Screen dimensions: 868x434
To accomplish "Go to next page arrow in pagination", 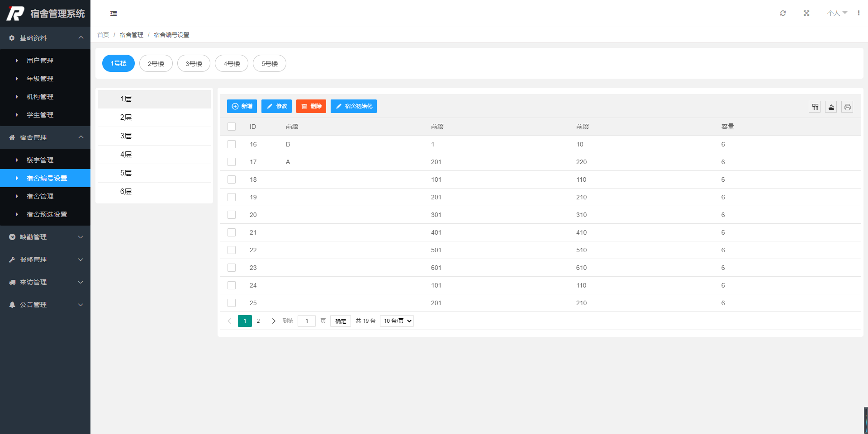I will [x=274, y=321].
